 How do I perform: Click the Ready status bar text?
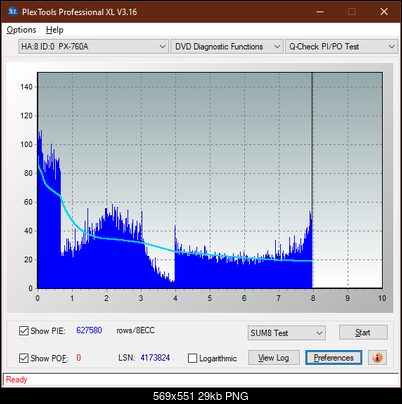click(x=16, y=380)
